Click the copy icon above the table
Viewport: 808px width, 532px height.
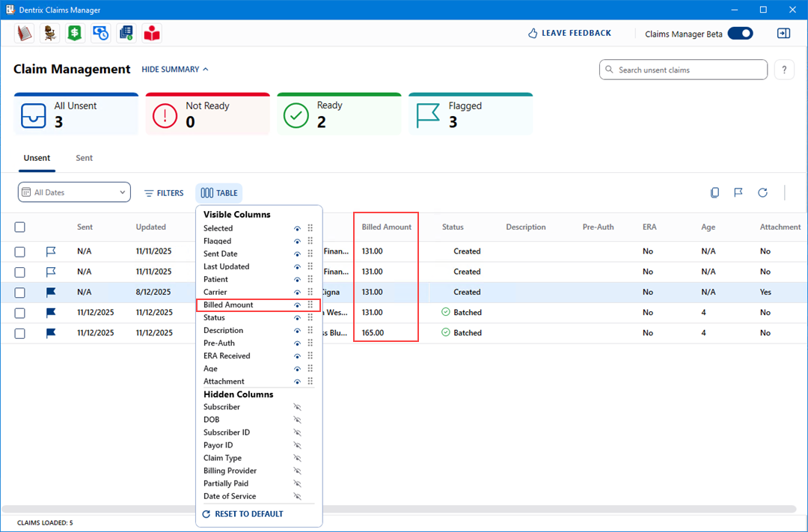(x=714, y=193)
